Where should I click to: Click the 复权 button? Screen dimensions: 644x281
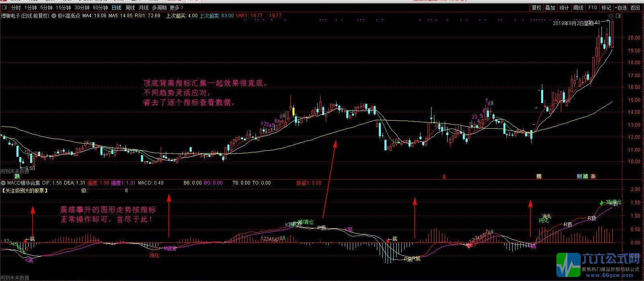click(536, 8)
